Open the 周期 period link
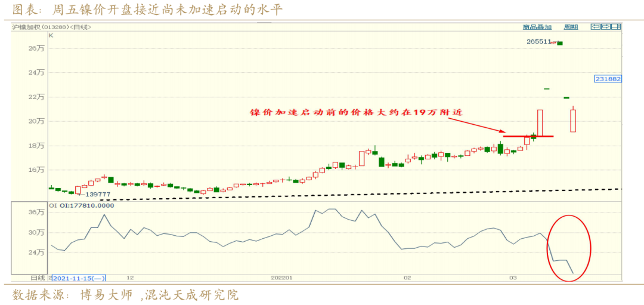Viewport: 644px width, 305px height. (571, 27)
